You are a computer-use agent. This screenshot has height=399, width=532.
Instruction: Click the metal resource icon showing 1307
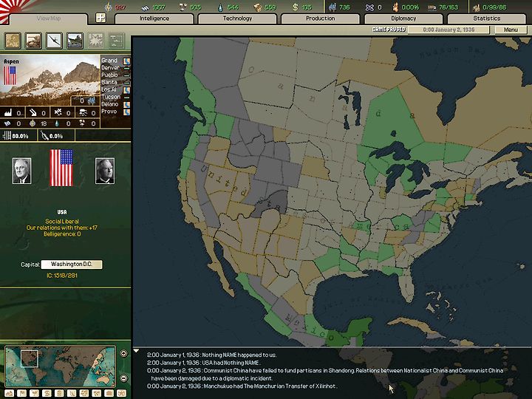(x=146, y=7)
